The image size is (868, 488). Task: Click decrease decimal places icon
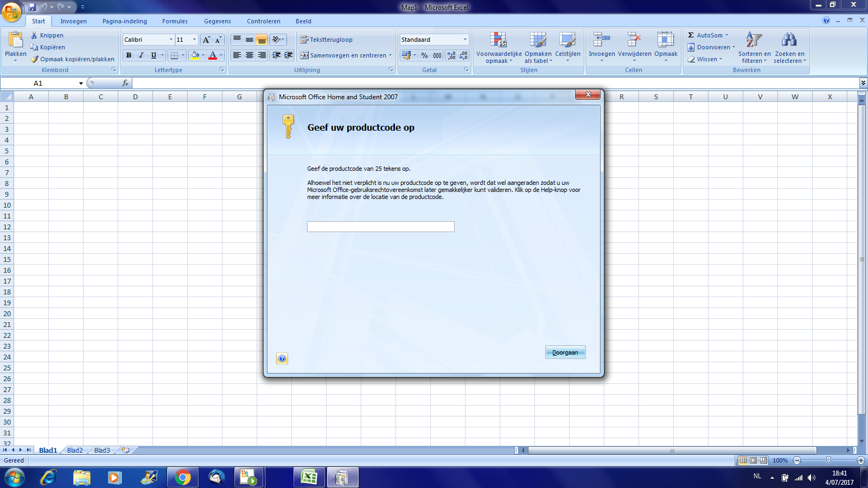[x=463, y=55]
